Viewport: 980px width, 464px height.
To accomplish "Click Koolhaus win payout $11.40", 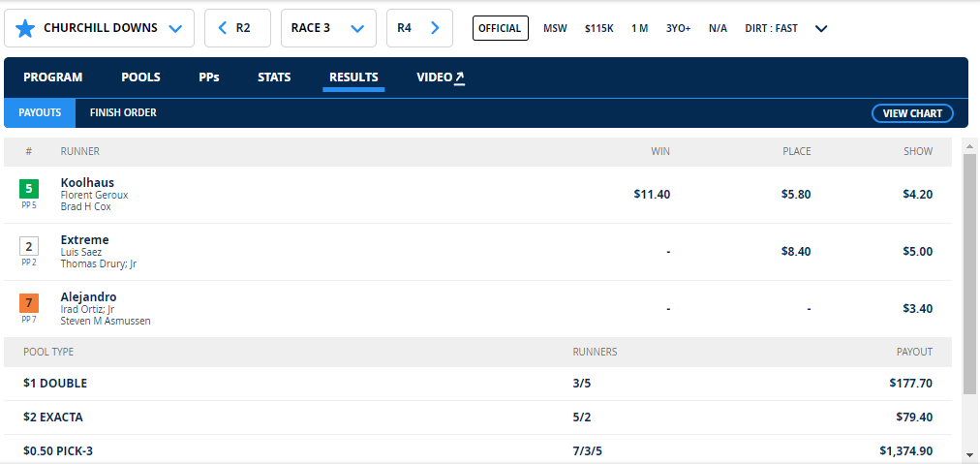I will pos(652,195).
